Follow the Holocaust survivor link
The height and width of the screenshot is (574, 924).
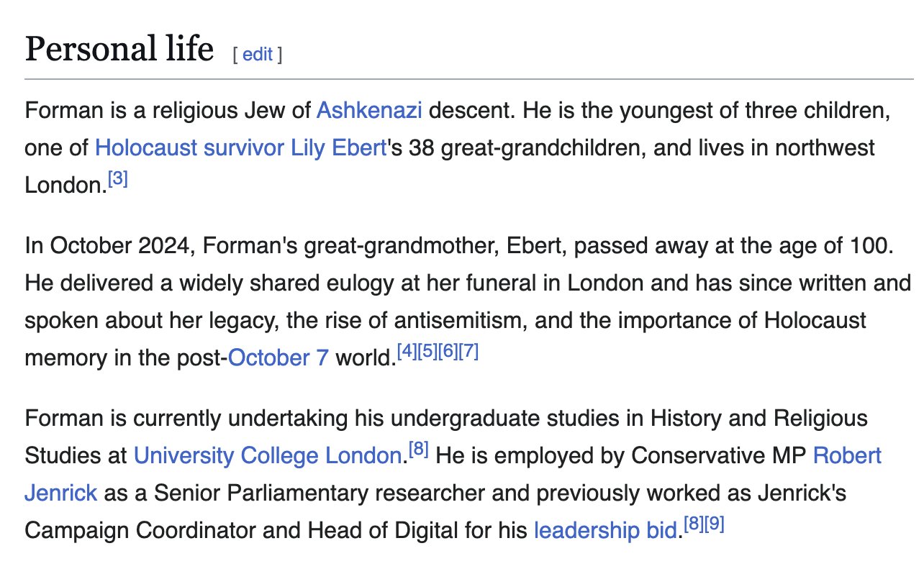pos(190,148)
